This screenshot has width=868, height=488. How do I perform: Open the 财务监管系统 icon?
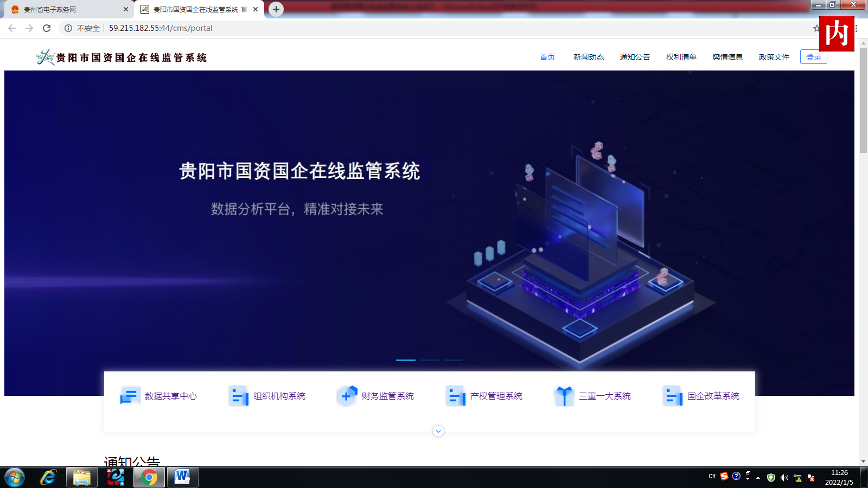click(347, 396)
